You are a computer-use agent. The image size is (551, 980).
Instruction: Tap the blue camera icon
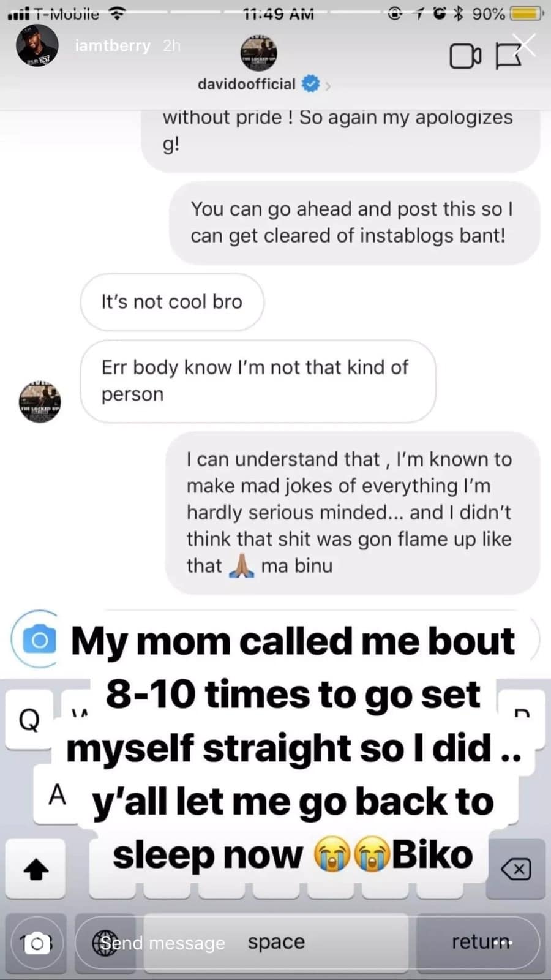[x=39, y=640]
